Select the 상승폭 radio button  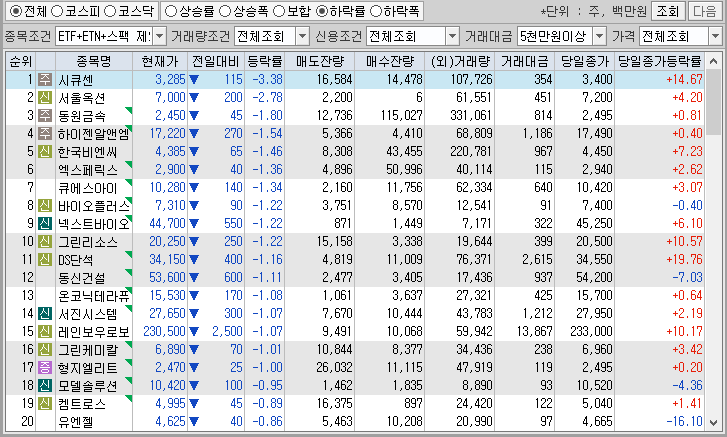pos(225,11)
